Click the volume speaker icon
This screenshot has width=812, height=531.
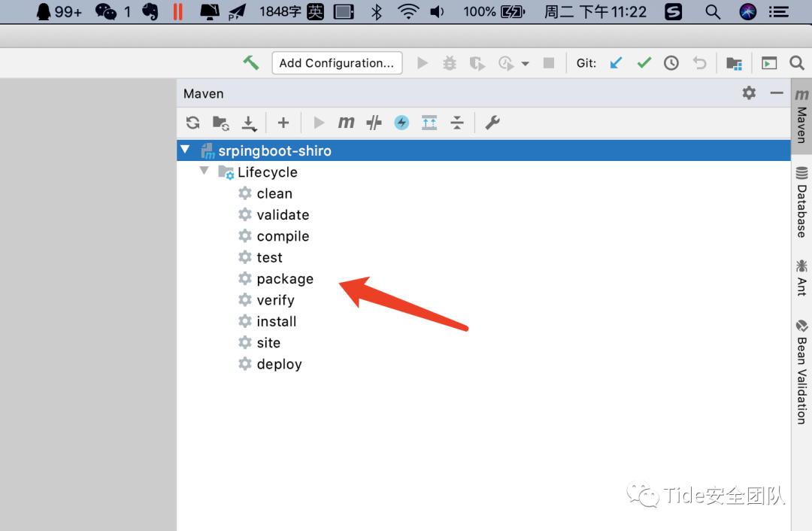[437, 11]
